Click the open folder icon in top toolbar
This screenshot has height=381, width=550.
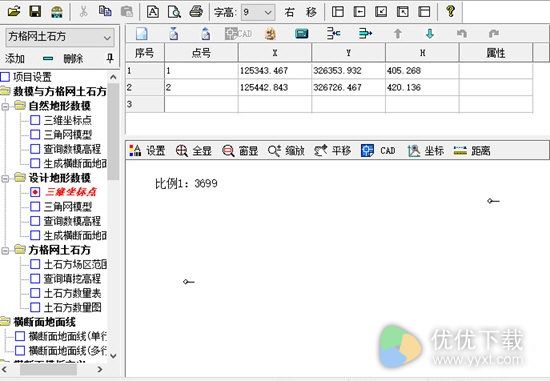pyautogui.click(x=14, y=12)
